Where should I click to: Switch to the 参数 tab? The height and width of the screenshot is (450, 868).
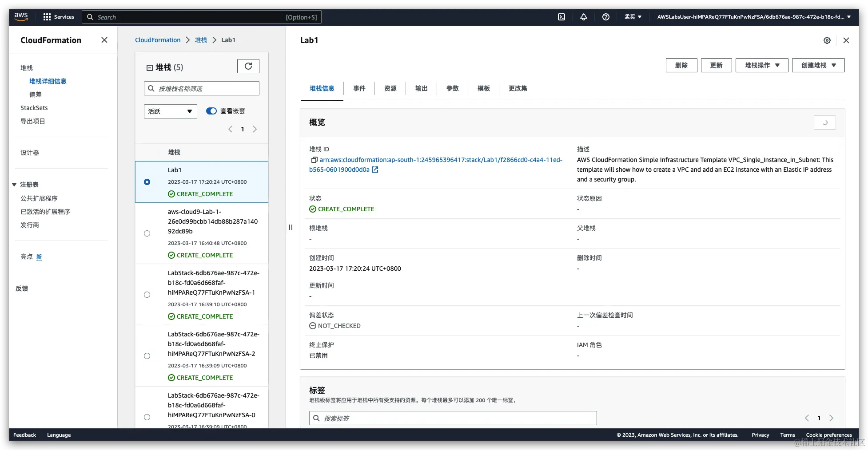coord(453,88)
